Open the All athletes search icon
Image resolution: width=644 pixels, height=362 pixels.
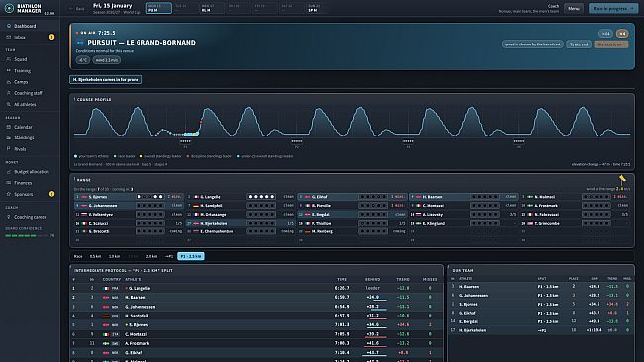tap(9, 104)
